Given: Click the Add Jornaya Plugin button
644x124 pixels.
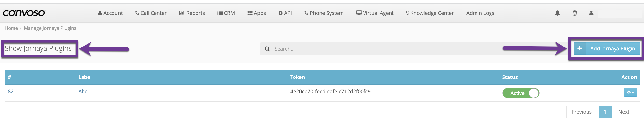Looking at the screenshot, I should [606, 48].
